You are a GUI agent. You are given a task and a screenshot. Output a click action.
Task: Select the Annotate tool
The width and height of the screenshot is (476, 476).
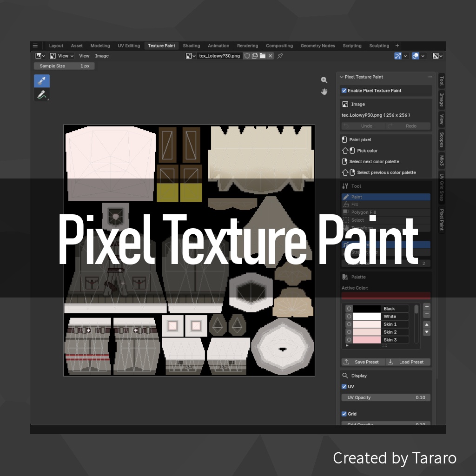pos(41,94)
